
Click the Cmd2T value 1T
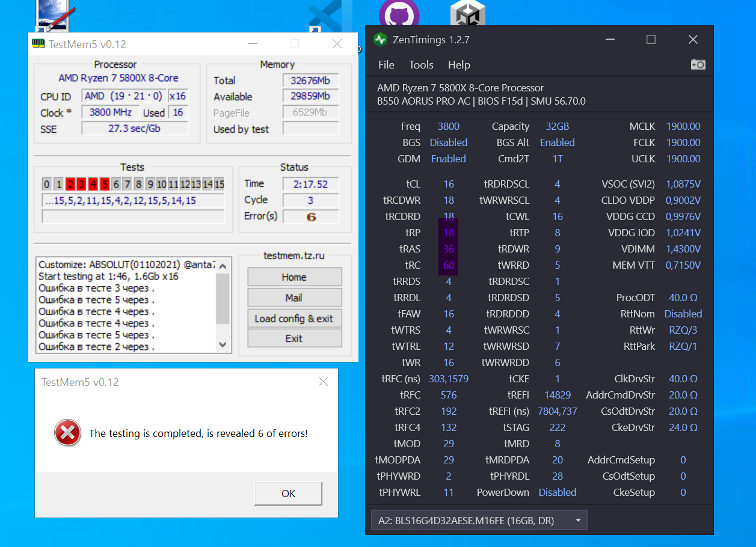(558, 159)
